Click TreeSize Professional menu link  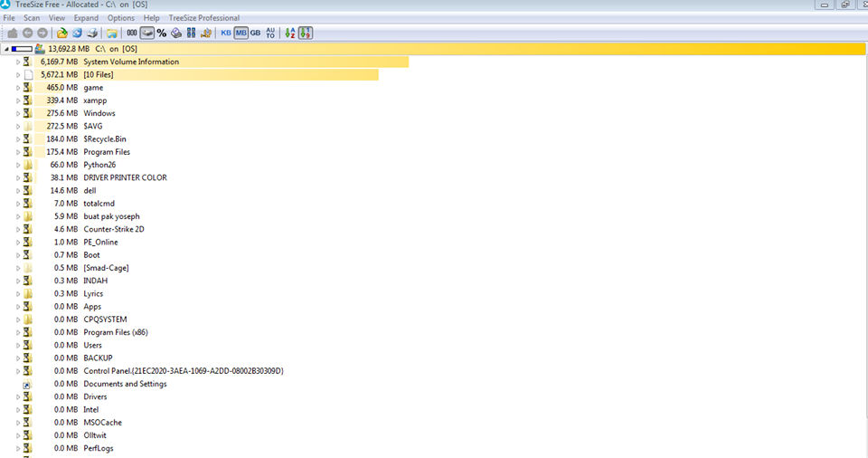pos(204,18)
